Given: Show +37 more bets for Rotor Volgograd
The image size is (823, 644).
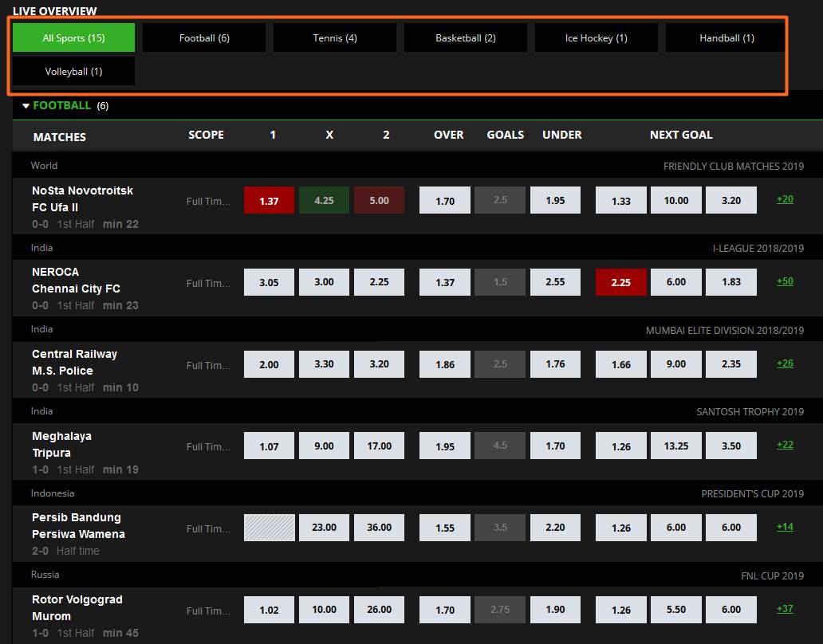Looking at the screenshot, I should [x=785, y=609].
